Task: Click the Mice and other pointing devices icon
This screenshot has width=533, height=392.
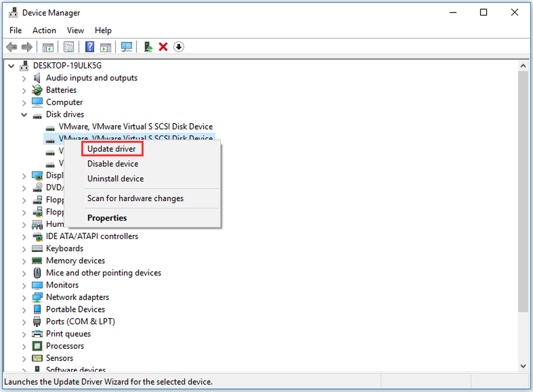Action: click(37, 273)
